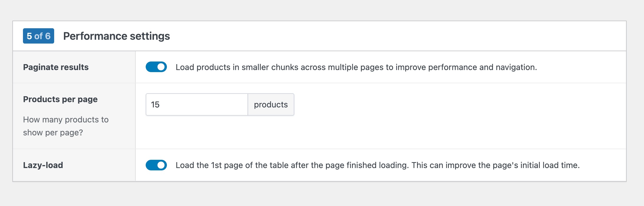
Task: Click the Products per page number field
Action: click(197, 104)
